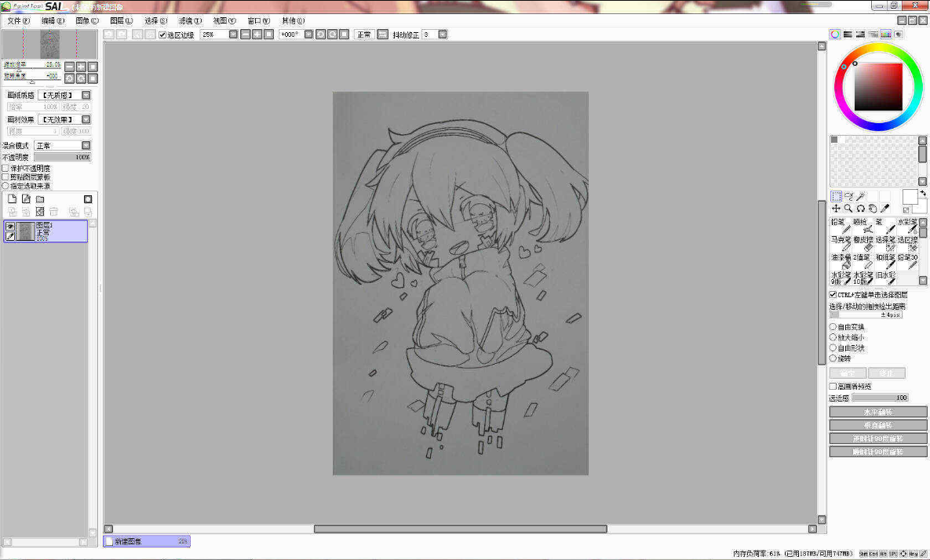This screenshot has height=560, width=930.
Task: Open the 图像 Image menu
Action: click(87, 20)
